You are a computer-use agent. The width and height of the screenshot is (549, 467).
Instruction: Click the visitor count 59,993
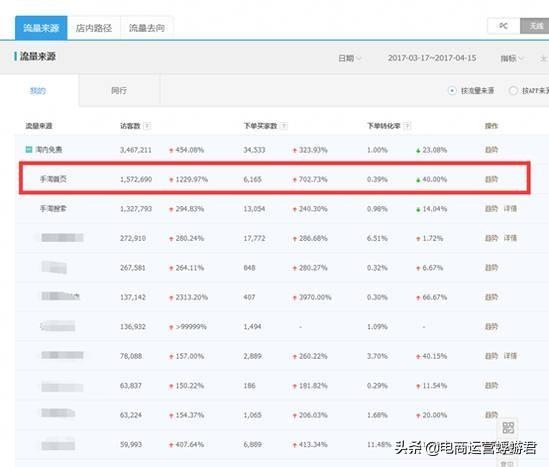[131, 445]
